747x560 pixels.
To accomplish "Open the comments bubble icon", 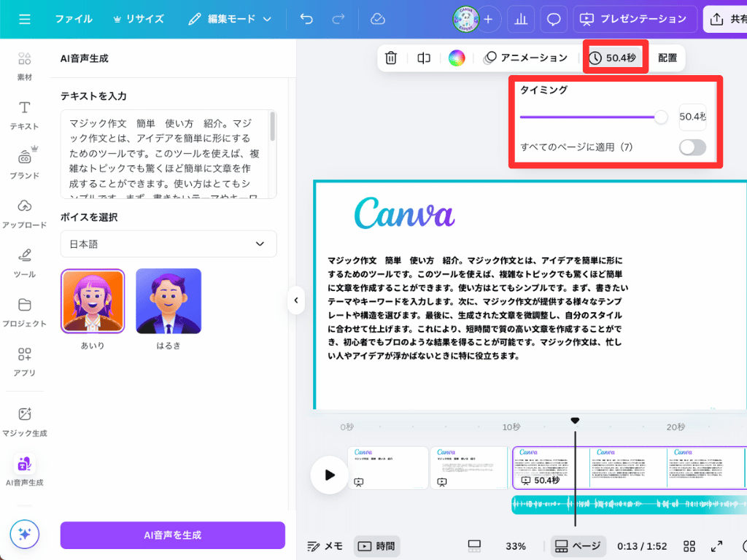I will [x=554, y=19].
